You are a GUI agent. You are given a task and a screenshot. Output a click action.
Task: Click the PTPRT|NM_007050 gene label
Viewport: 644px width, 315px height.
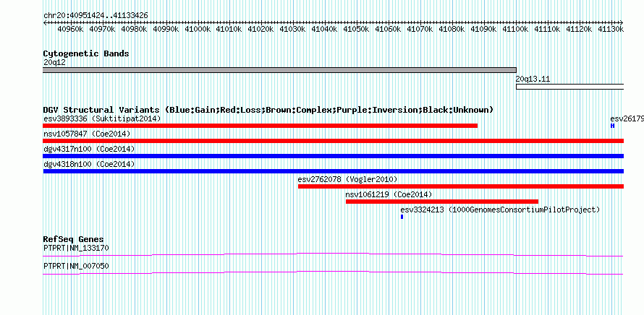pyautogui.click(x=76, y=266)
